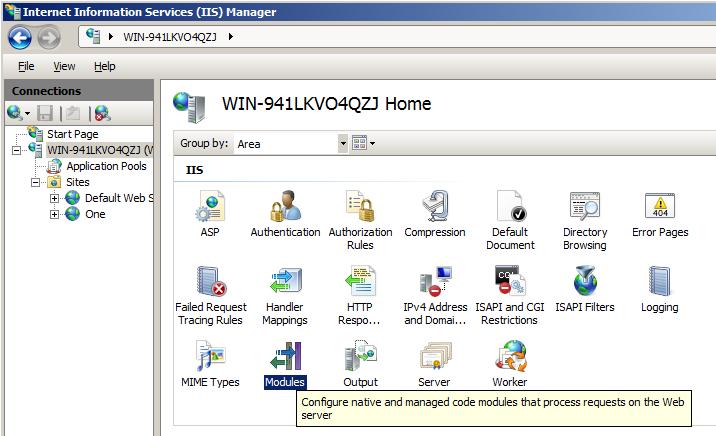Click the Forward navigation arrow
Screen dimensions: 716x436
click(x=48, y=37)
